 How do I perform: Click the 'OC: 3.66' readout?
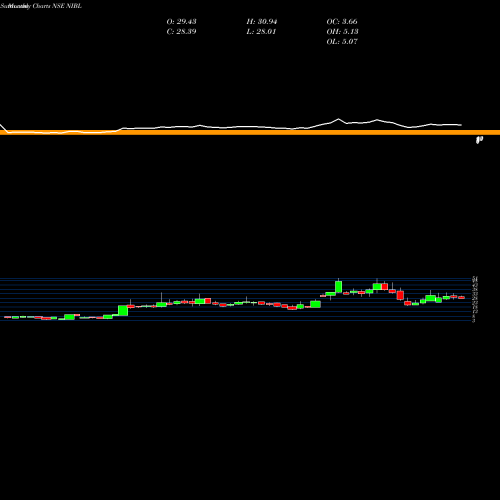[342, 21]
